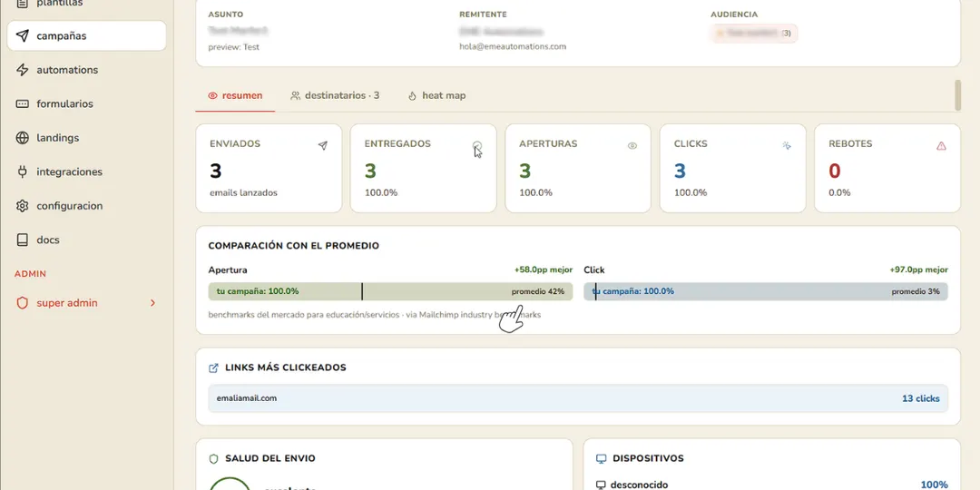The image size is (980, 490).
Task: Click the Mailchimp benchmarks footnote
Action: (375, 315)
